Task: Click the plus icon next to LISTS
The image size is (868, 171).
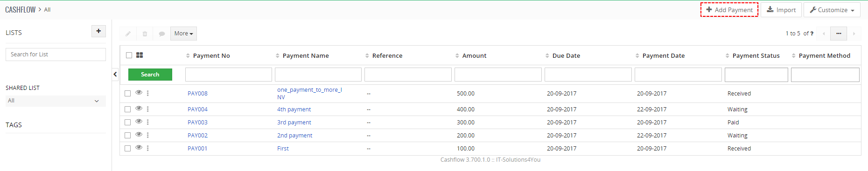Action: click(98, 31)
